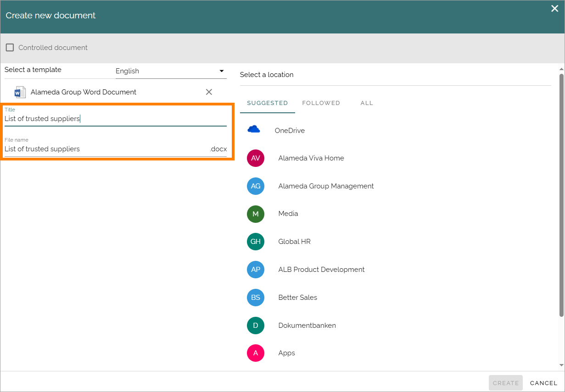Screen dimensions: 565x392
Task: Click the pink A avatar for Apps
Action: point(256,353)
